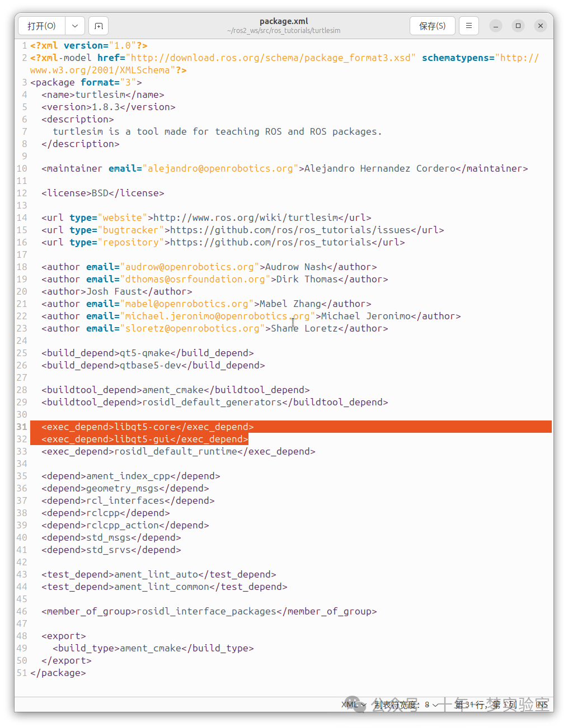The width and height of the screenshot is (568, 728).
Task: Click the ament_lint_common test_depend line
Action: tap(165, 587)
